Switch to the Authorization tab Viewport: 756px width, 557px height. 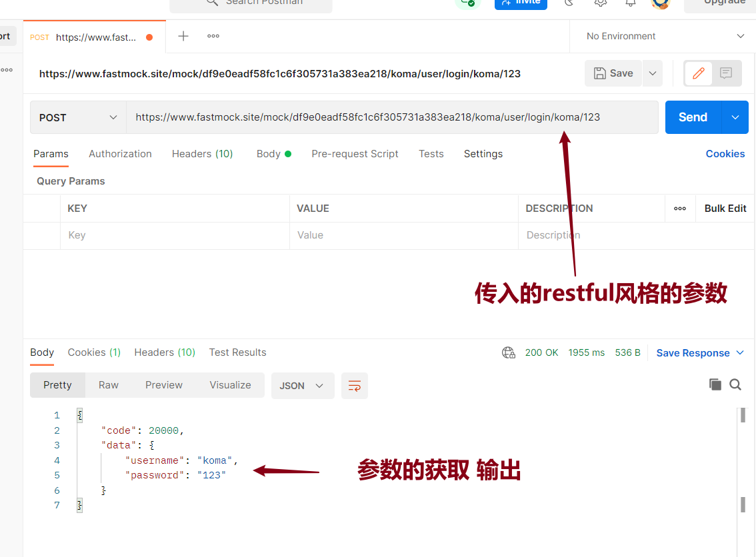coord(120,154)
